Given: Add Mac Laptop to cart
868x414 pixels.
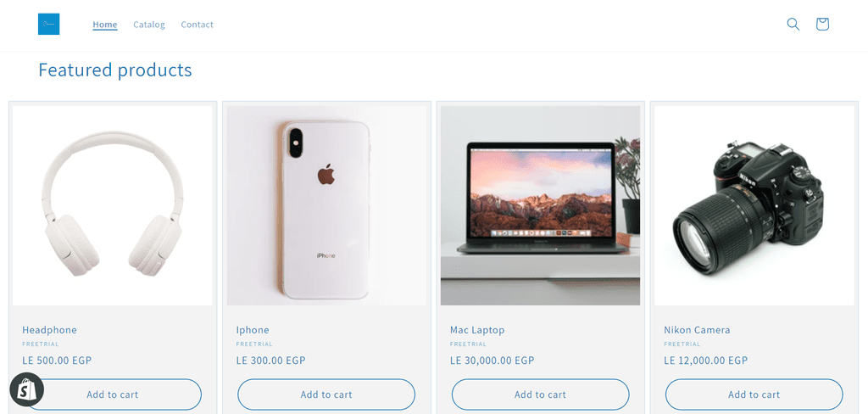Looking at the screenshot, I should [x=540, y=394].
